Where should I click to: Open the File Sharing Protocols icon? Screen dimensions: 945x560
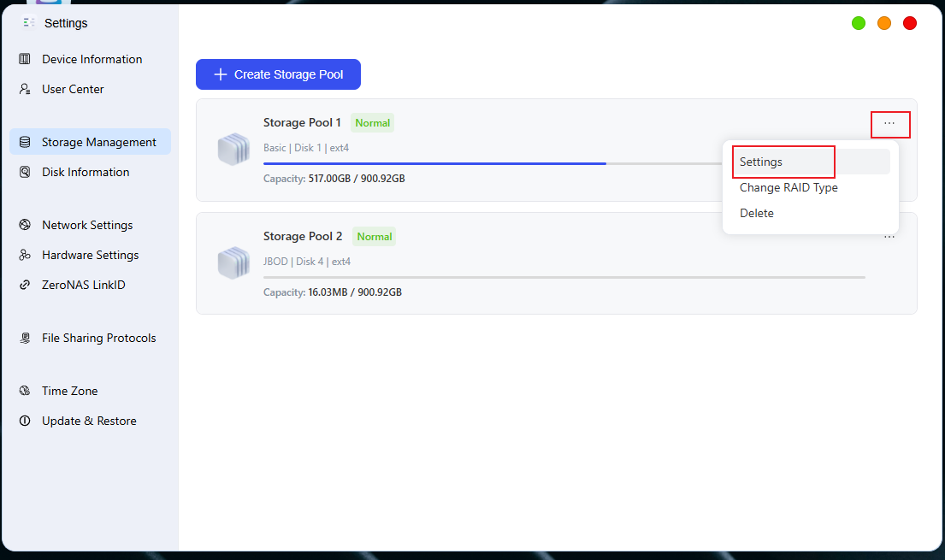point(25,339)
